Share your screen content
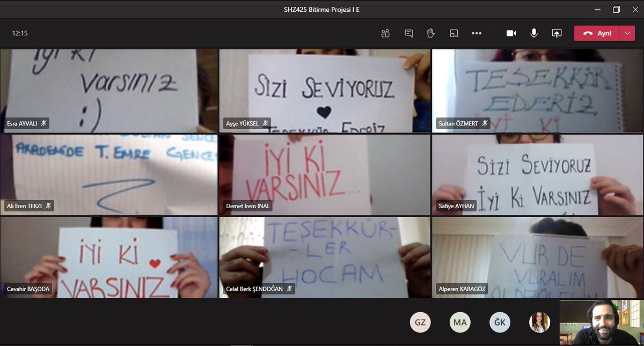 point(557,33)
